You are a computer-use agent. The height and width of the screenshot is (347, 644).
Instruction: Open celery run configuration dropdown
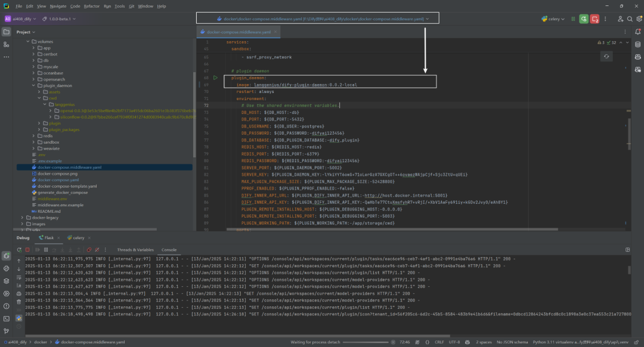pyautogui.click(x=553, y=19)
